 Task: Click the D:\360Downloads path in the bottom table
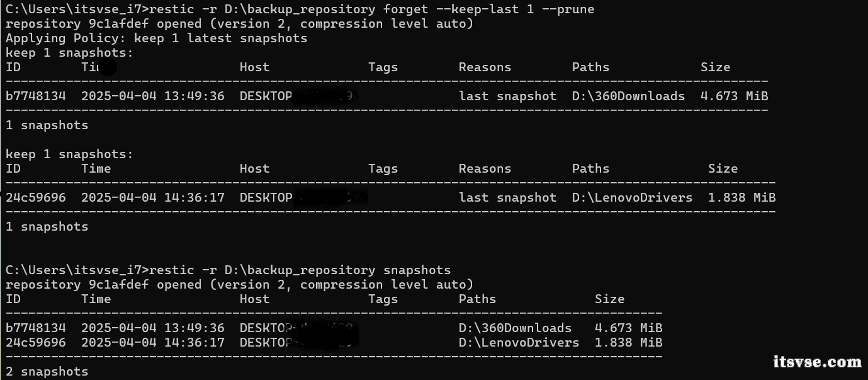pyautogui.click(x=515, y=328)
